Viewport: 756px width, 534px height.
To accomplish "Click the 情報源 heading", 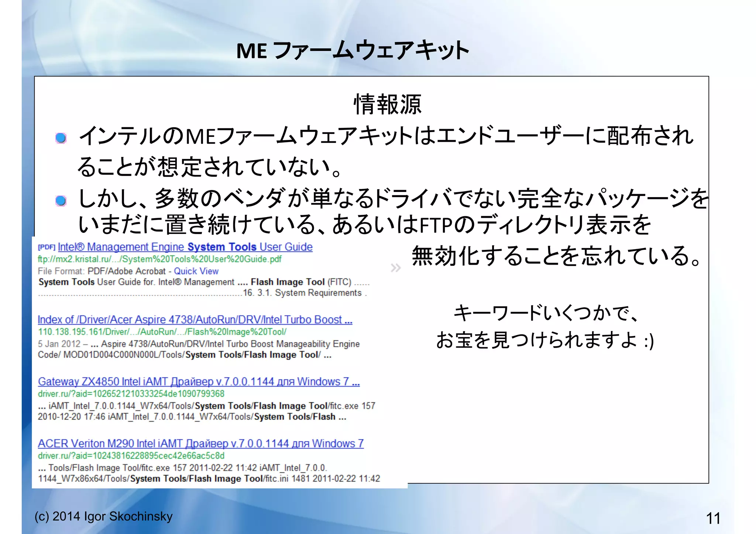I will tap(387, 104).
